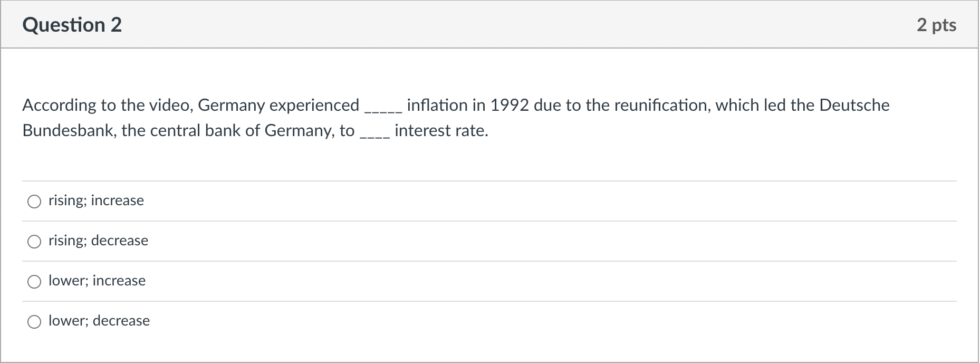Select the "rising; increase" radio button
980x363 pixels.
point(35,202)
